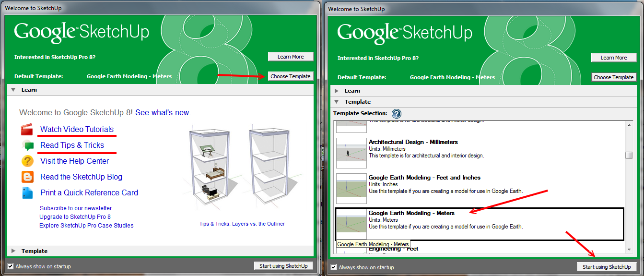Click Learn More button in right window
Viewport: 644px width, 276px height.
614,58
